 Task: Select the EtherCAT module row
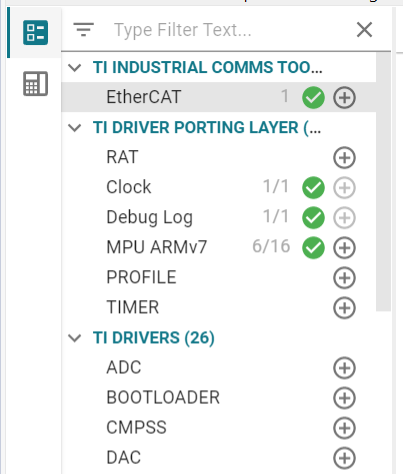coord(219,97)
